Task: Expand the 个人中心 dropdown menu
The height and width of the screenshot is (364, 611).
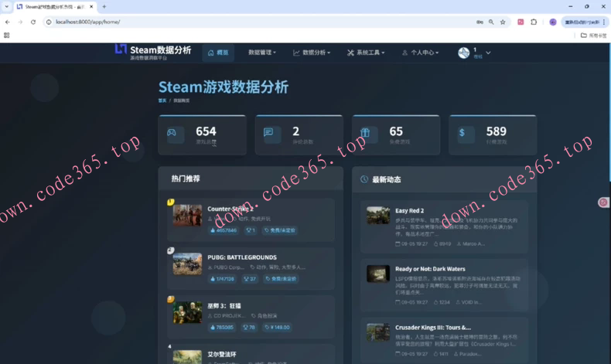Action: click(x=420, y=53)
